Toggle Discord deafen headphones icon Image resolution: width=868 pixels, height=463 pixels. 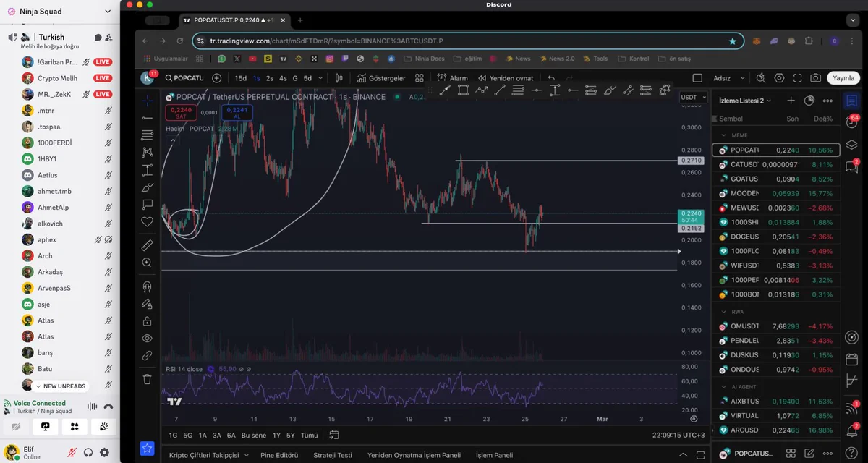click(88, 452)
